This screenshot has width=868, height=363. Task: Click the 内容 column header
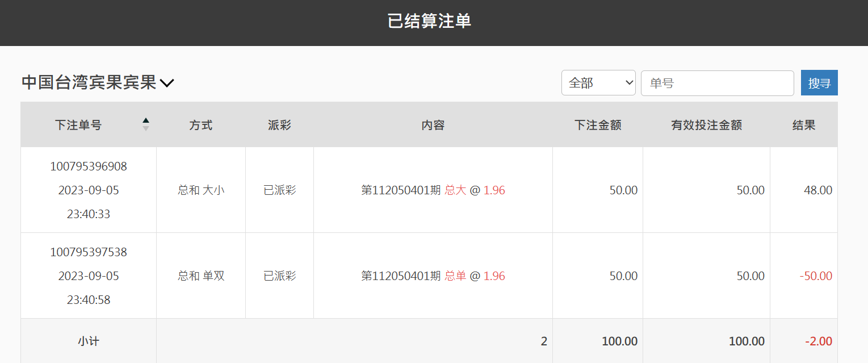point(433,125)
